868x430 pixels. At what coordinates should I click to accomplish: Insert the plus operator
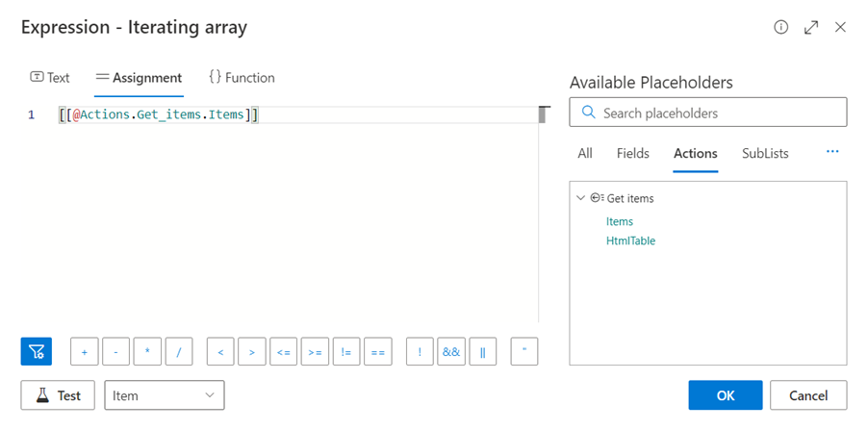[84, 352]
